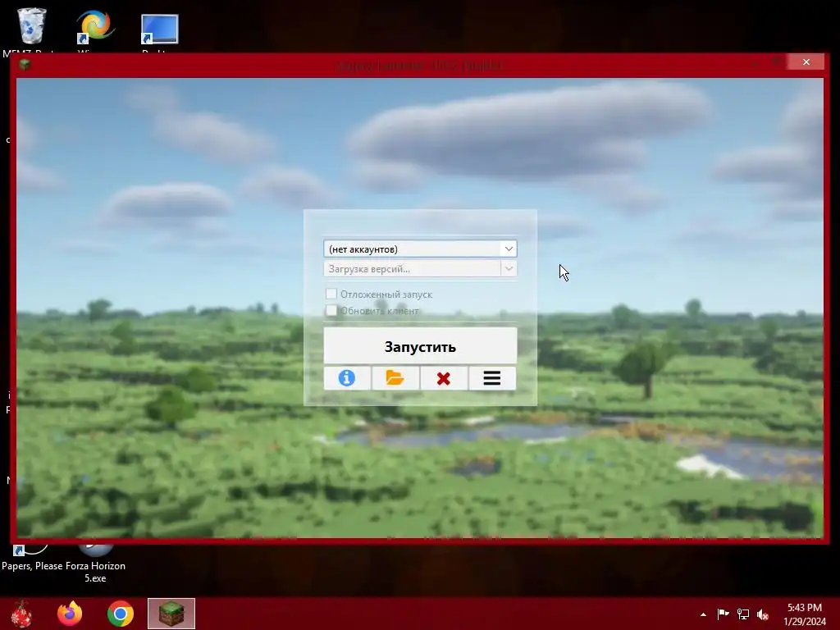Launch Chrome from the taskbar
The height and width of the screenshot is (630, 840).
coord(121,614)
